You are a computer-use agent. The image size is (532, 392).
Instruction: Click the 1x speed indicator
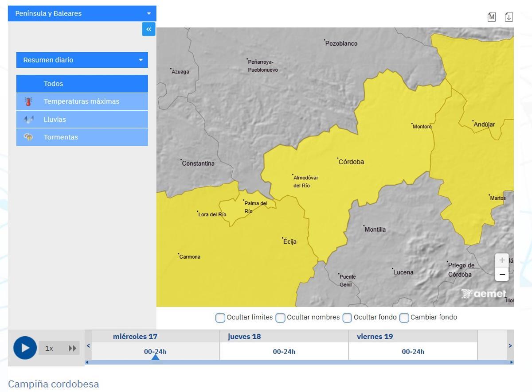pos(49,349)
